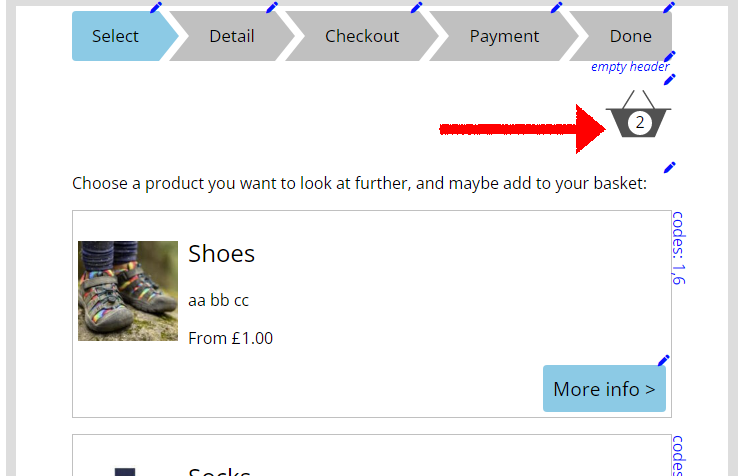
Task: Go to the Select step
Action: (115, 36)
